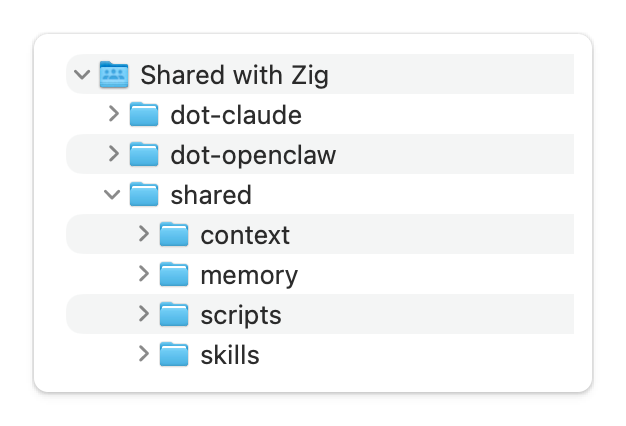The height and width of the screenshot is (426, 626).
Task: Collapse the shared folder chevron
Action: 113,195
